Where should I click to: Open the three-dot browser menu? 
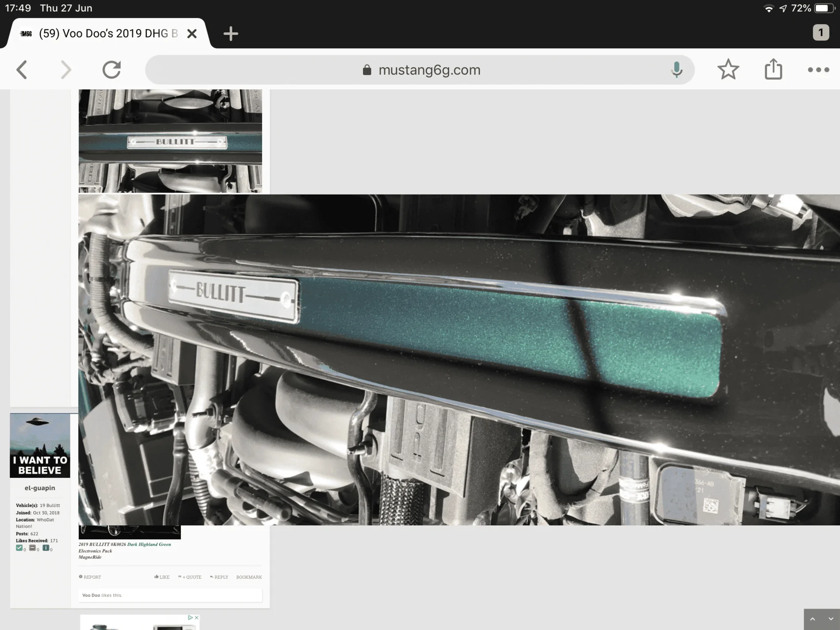818,70
